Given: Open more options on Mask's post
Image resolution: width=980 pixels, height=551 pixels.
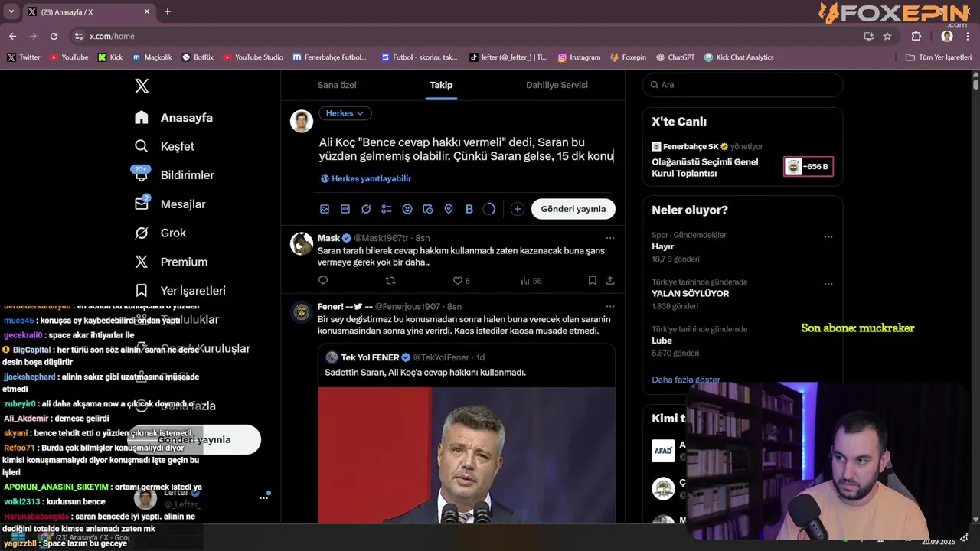Looking at the screenshot, I should [x=610, y=238].
